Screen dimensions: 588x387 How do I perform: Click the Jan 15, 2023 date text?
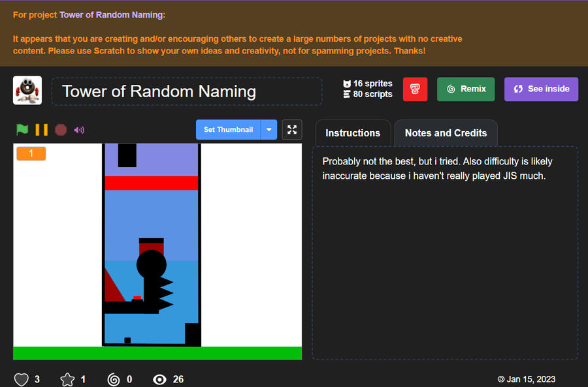pyautogui.click(x=531, y=379)
